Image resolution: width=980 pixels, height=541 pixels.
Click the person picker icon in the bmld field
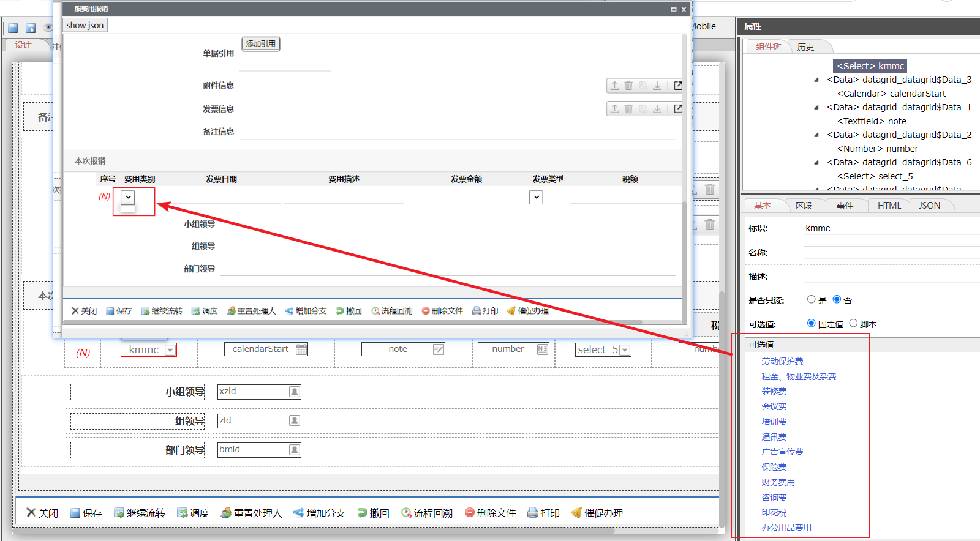point(295,450)
